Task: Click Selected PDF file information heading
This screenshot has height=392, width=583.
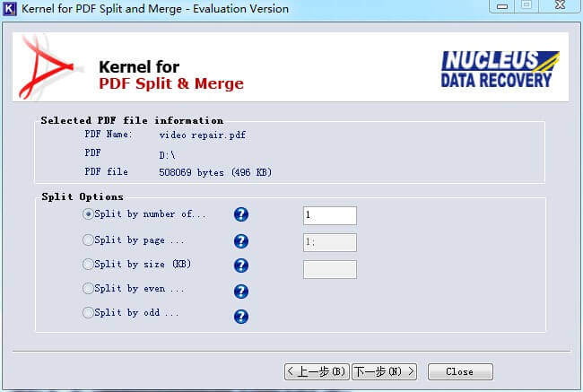Action: coord(132,120)
